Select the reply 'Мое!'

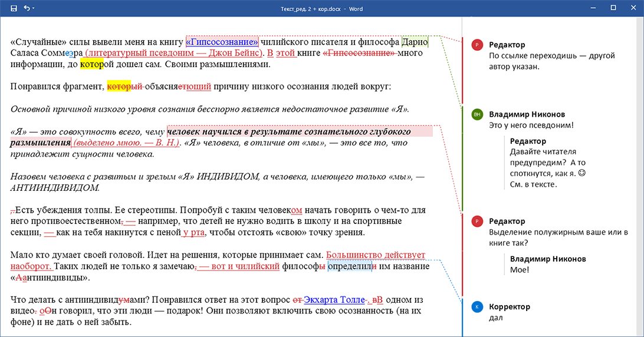point(519,270)
